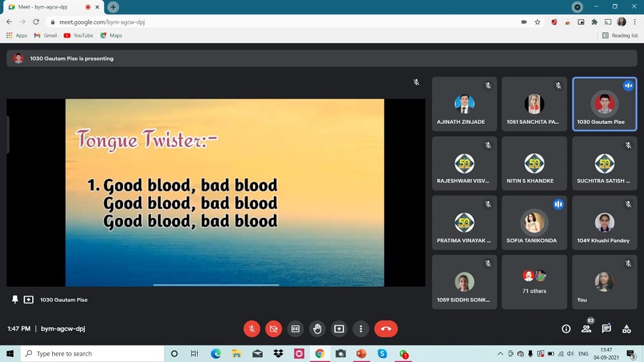The height and width of the screenshot is (362, 644).
Task: Open the YouTube bookmark
Action: [x=79, y=35]
